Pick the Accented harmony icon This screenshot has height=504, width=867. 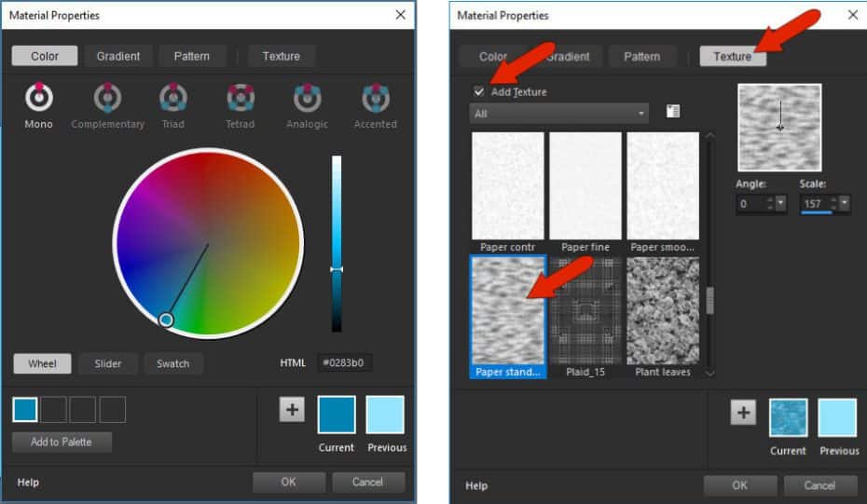[x=376, y=97]
